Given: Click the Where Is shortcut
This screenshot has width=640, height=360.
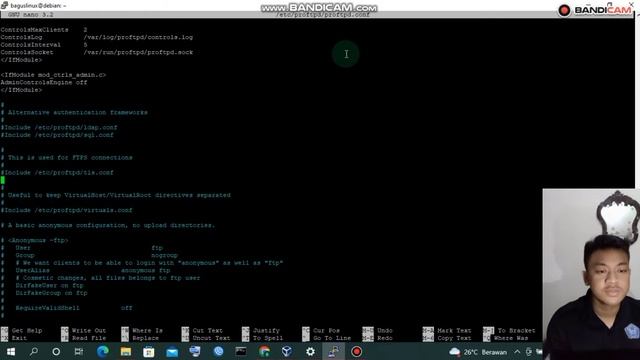Looking at the screenshot, I should point(142,331).
